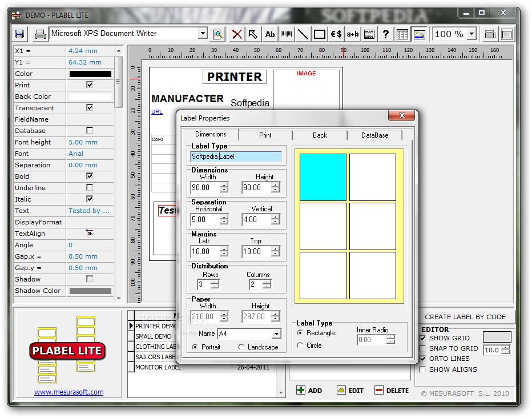
Task: Enable the Database checkbox in properties
Action: click(x=90, y=130)
